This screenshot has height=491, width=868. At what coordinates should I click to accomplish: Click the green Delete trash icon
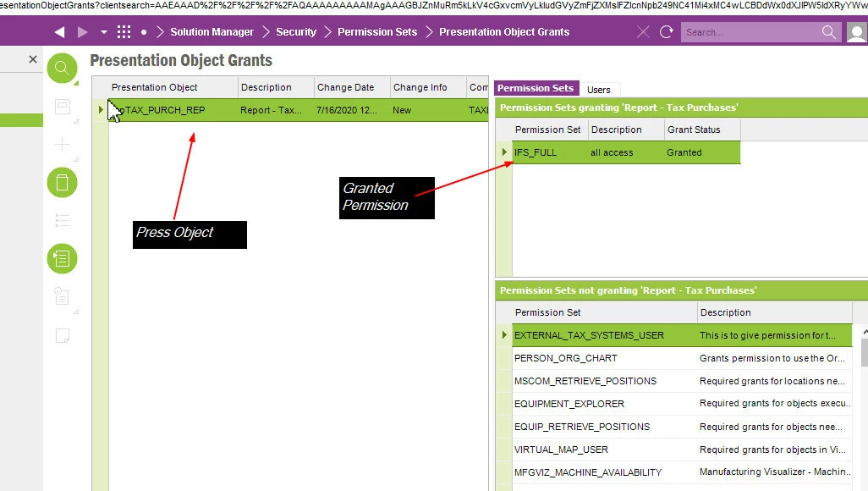pyautogui.click(x=62, y=182)
